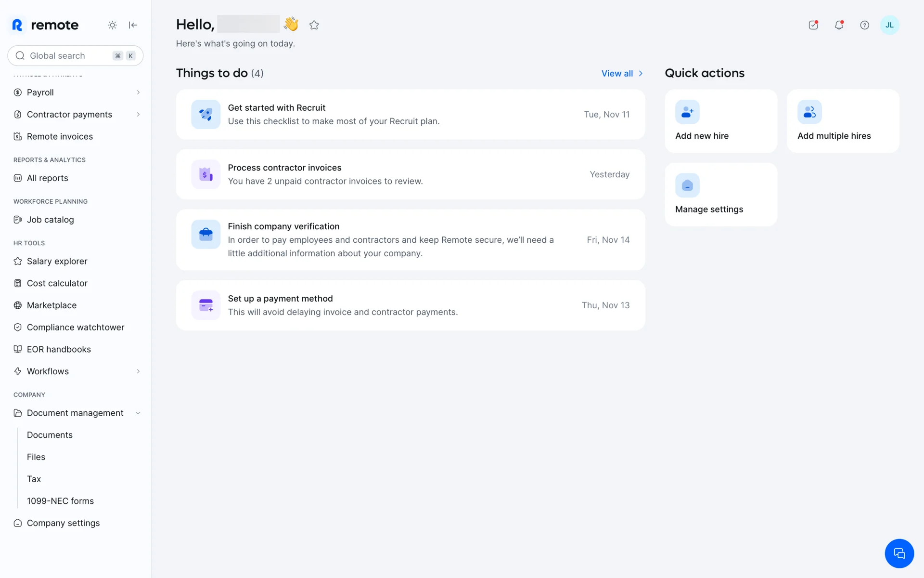The height and width of the screenshot is (578, 924).
Task: Collapse the sidebar with the arrow icon
Action: (133, 25)
